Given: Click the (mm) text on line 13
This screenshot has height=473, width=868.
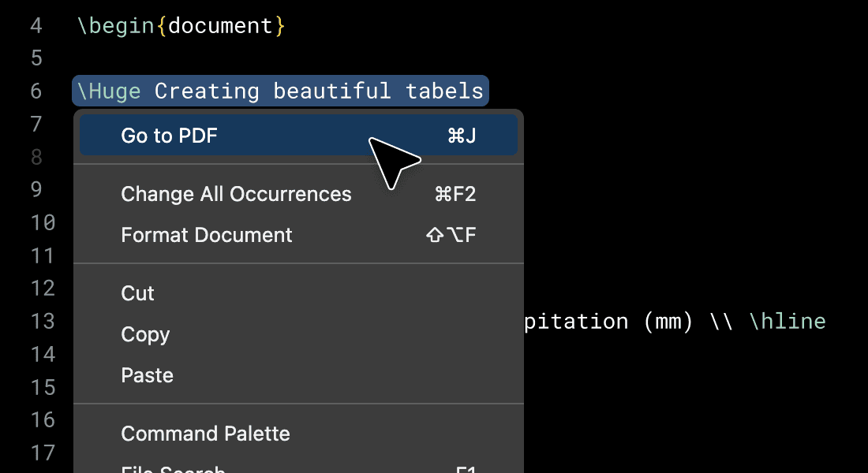Looking at the screenshot, I should (668, 322).
